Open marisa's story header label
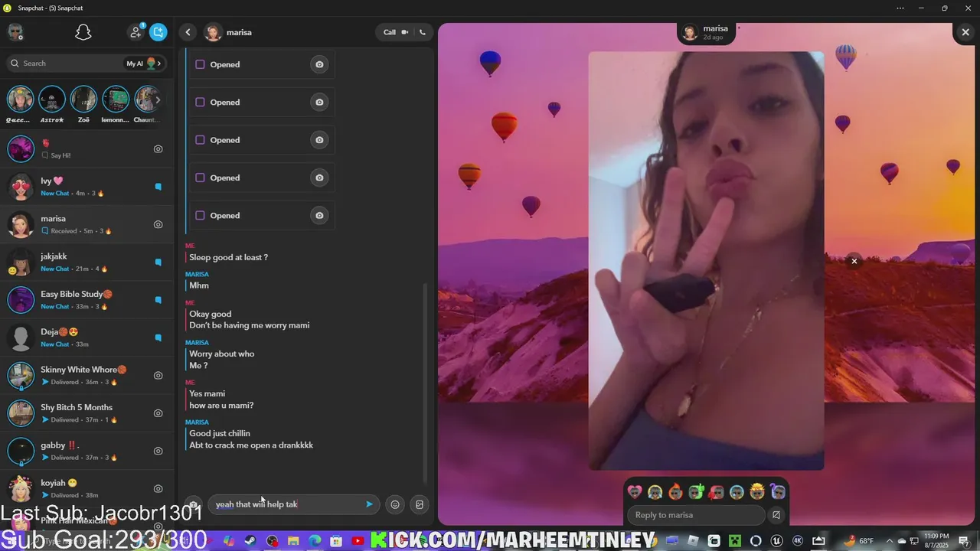This screenshot has height=551, width=980. tap(707, 32)
